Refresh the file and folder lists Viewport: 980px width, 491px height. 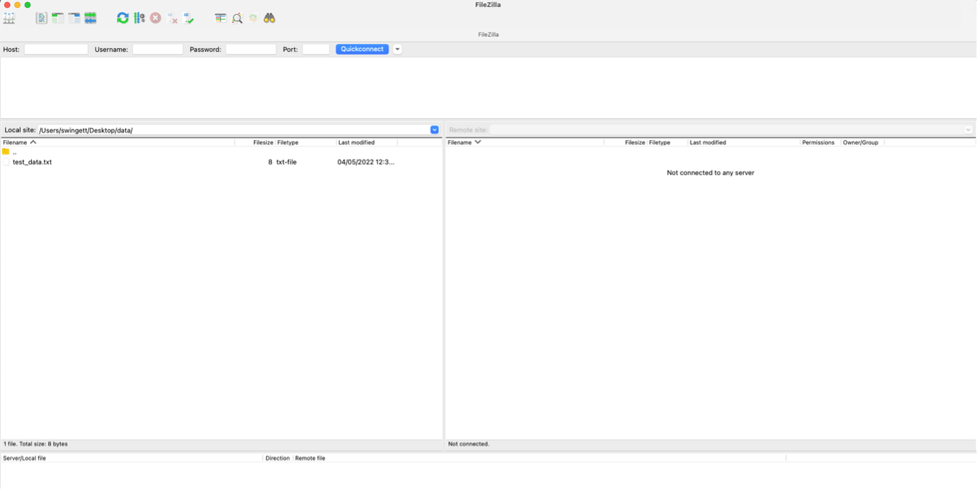click(122, 18)
